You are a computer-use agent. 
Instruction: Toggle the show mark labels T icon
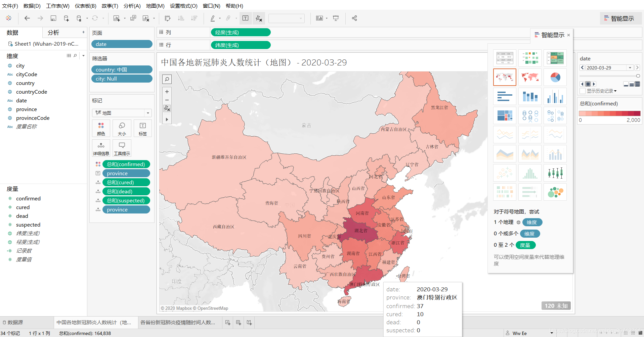[x=246, y=18]
